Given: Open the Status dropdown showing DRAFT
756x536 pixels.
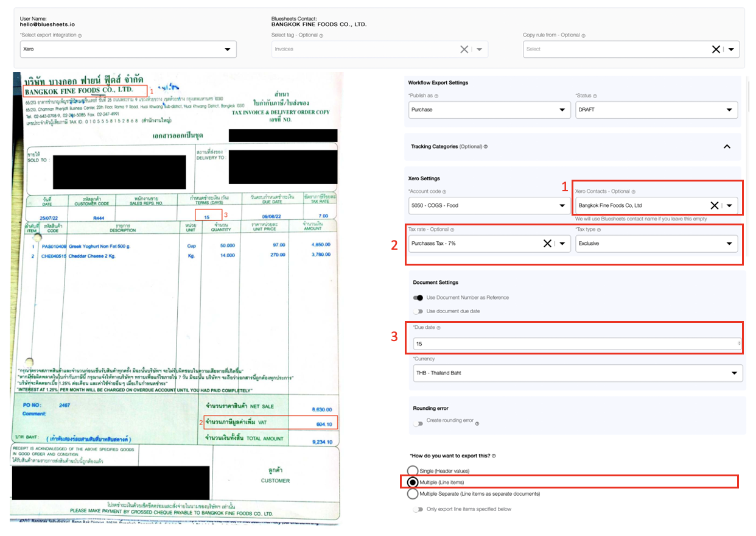Looking at the screenshot, I should point(657,110).
